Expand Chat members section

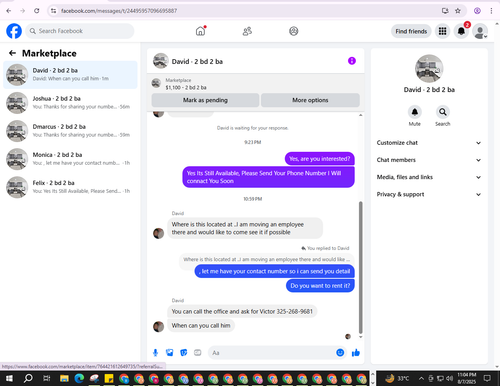tap(429, 160)
